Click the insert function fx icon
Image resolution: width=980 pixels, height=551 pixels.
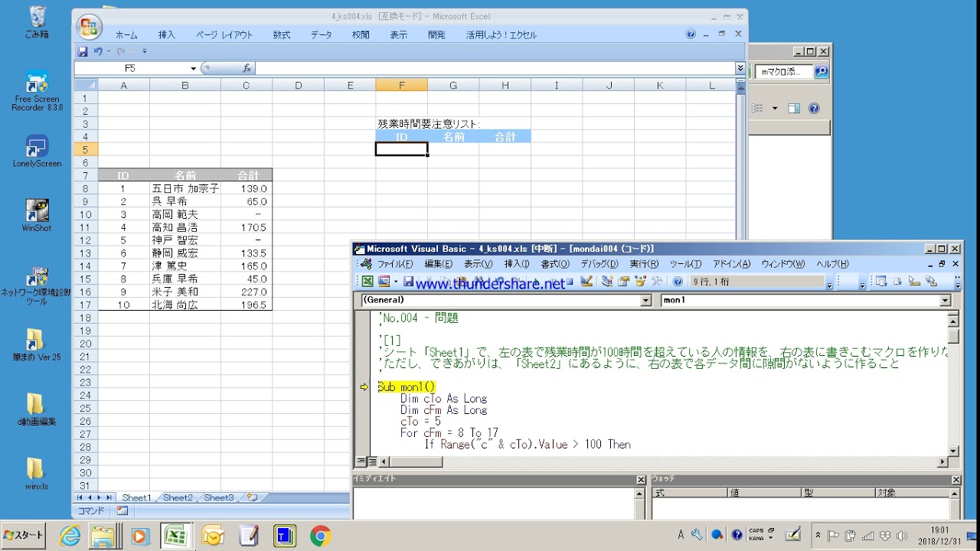point(247,68)
